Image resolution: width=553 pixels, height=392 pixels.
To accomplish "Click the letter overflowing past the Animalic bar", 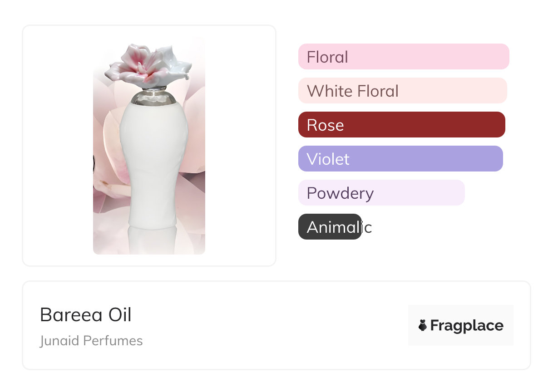I will coord(368,227).
